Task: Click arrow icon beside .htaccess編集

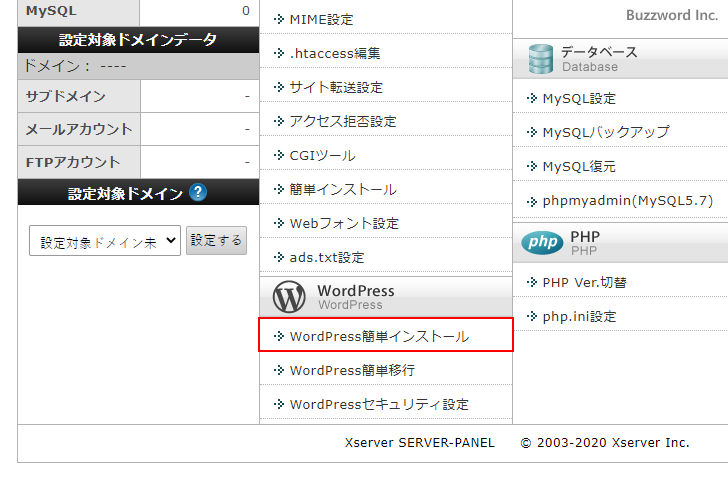Action: point(279,53)
